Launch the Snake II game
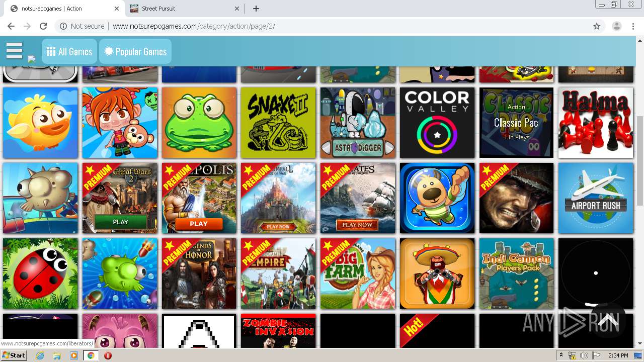 tap(278, 123)
